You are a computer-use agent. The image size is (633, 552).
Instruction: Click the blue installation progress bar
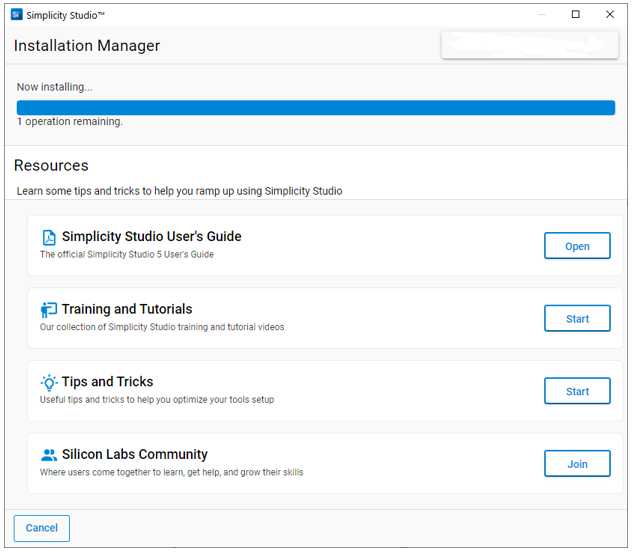tap(315, 108)
